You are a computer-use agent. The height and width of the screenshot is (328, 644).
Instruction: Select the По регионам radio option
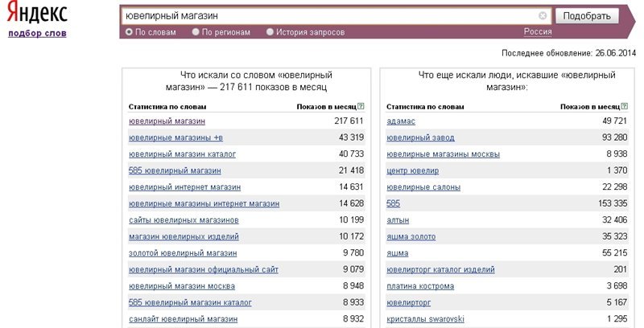[x=196, y=32]
